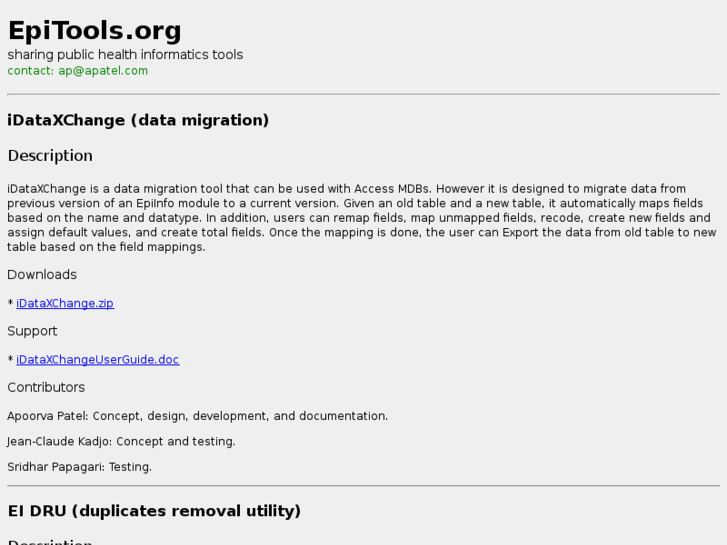Click the tagline 'sharing public health informatics tools'
Screen dimensions: 727x545
pyautogui.click(x=125, y=55)
